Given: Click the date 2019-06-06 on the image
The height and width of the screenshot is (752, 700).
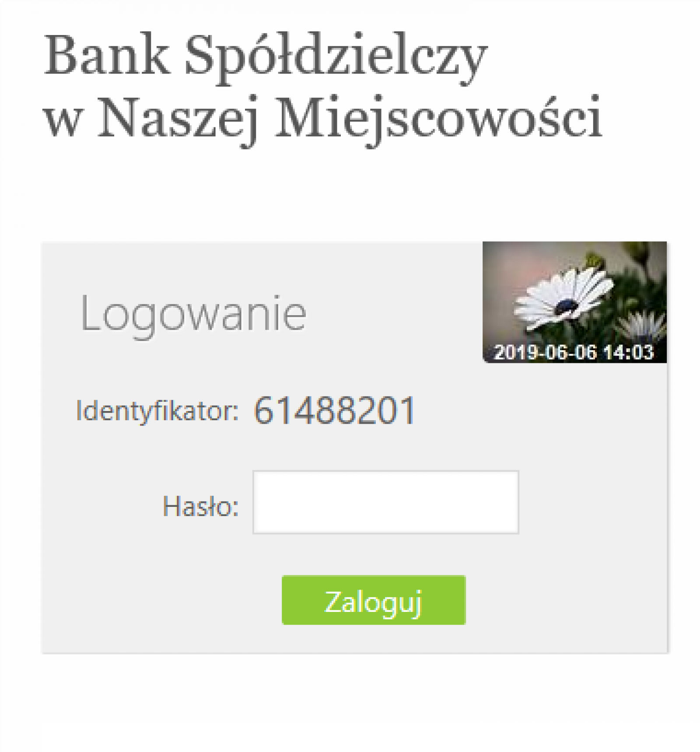Looking at the screenshot, I should coord(546,352).
